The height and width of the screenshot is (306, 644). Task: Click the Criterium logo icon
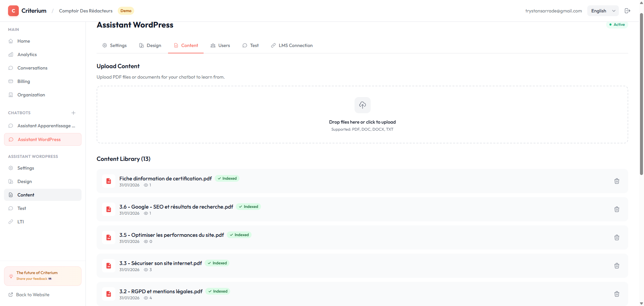pyautogui.click(x=13, y=11)
